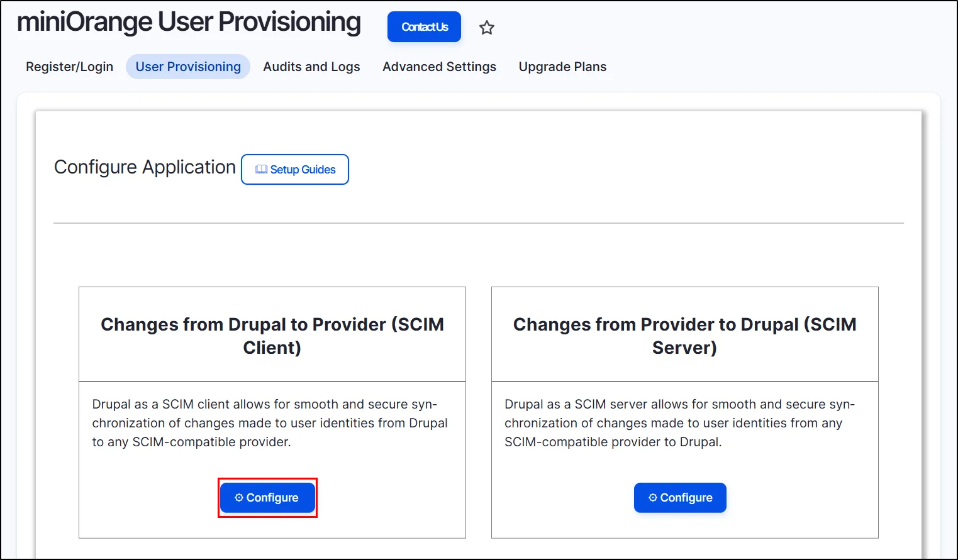Select the User Provisioning tab

click(188, 67)
